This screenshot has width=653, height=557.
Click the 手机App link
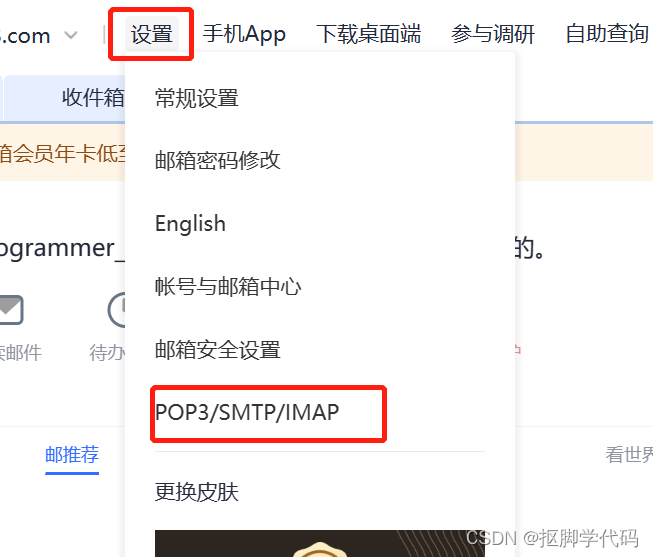(244, 34)
